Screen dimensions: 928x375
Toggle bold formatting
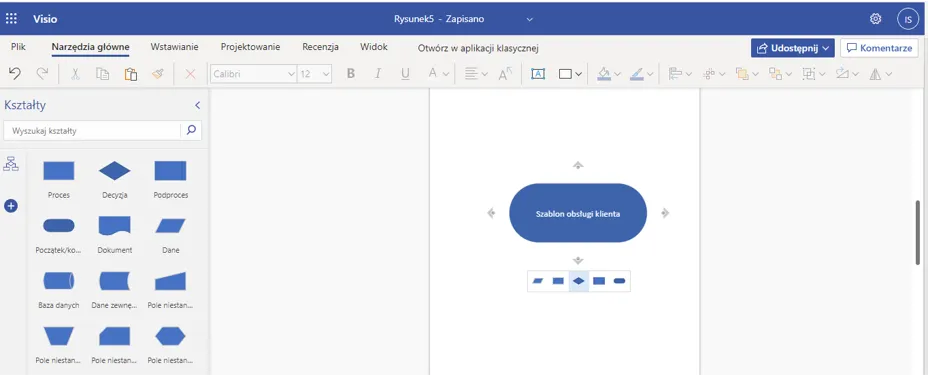[350, 74]
